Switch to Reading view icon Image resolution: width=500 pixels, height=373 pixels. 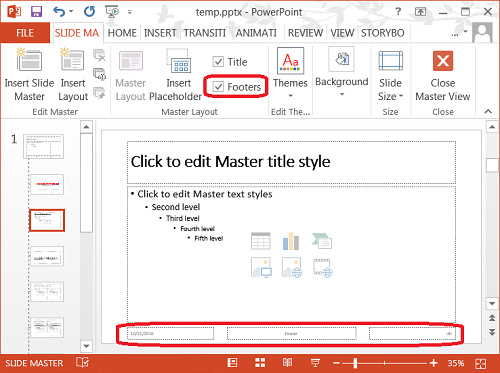coord(287,363)
